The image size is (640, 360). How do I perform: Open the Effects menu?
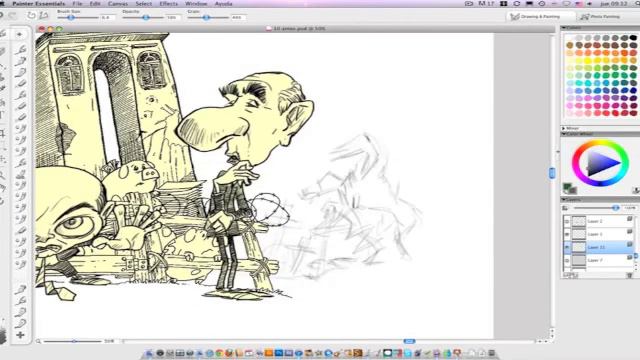coord(169,4)
